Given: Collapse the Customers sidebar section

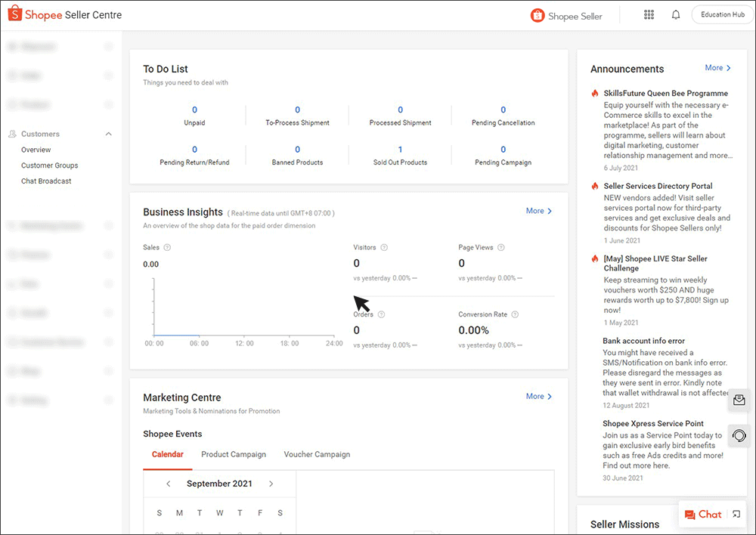Looking at the screenshot, I should pos(108,135).
